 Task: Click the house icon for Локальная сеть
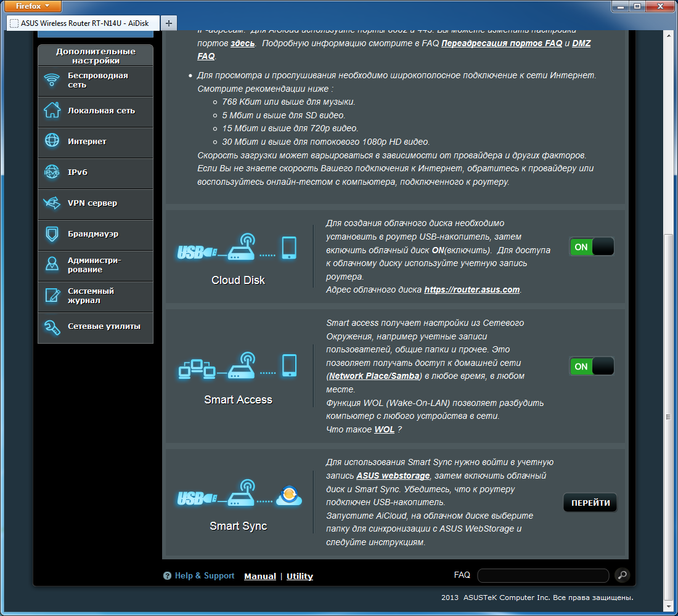(52, 110)
